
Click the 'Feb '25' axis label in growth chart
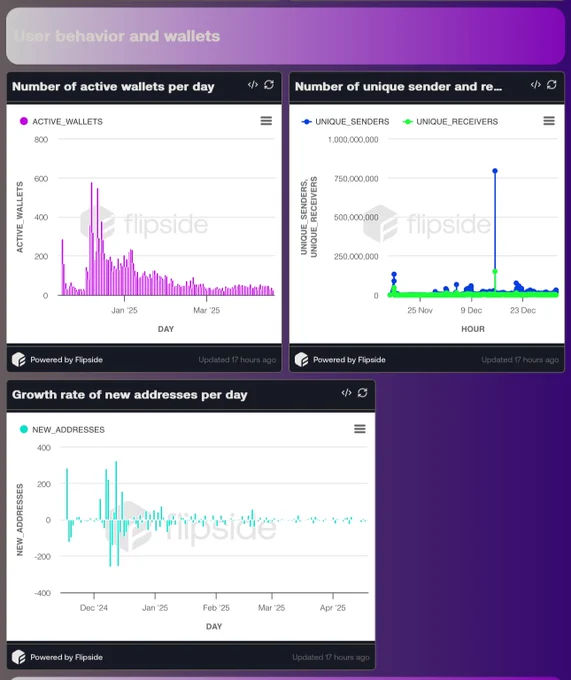[x=216, y=608]
